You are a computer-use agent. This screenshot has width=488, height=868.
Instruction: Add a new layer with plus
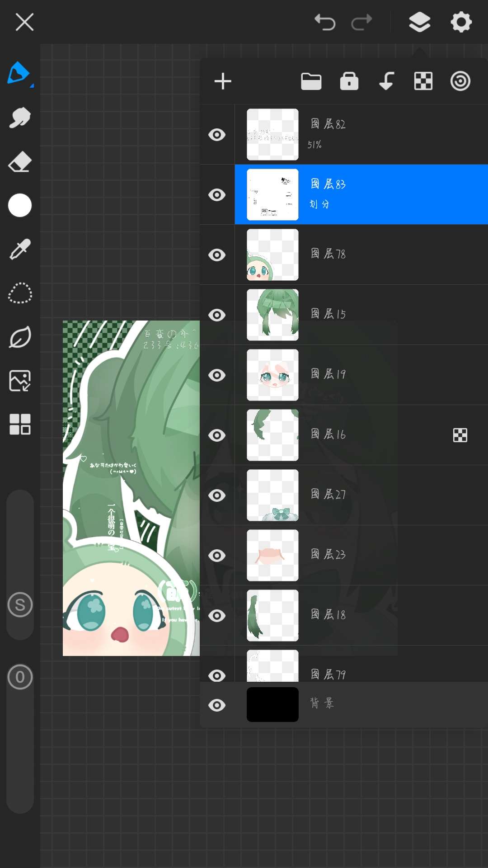tap(223, 81)
